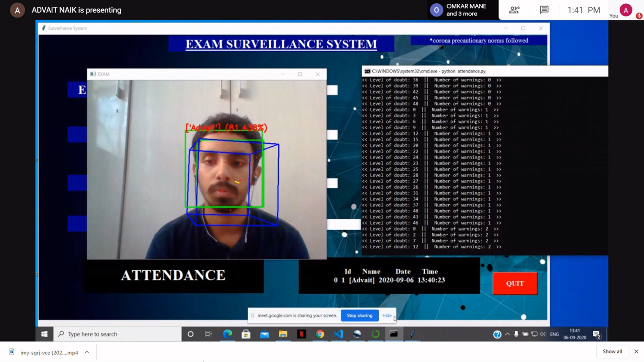Open File Explorer from the taskbar
Screen dimensions: 644x362
283,334
